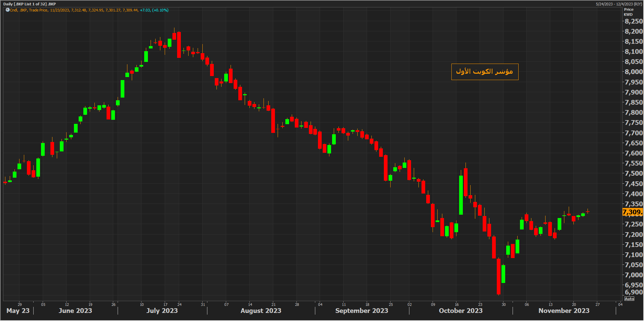Click the 'June 2023' label on time axis
The image size is (644, 321).
(75, 311)
